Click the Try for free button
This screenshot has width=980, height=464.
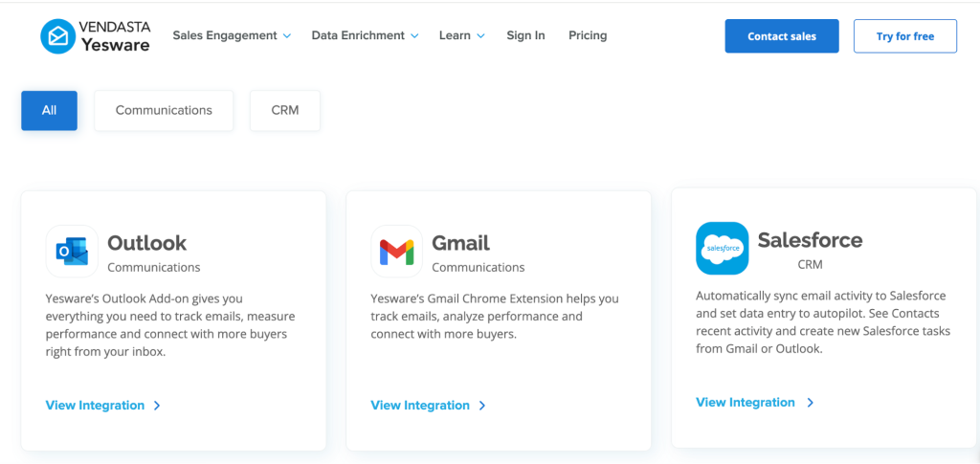point(905,36)
